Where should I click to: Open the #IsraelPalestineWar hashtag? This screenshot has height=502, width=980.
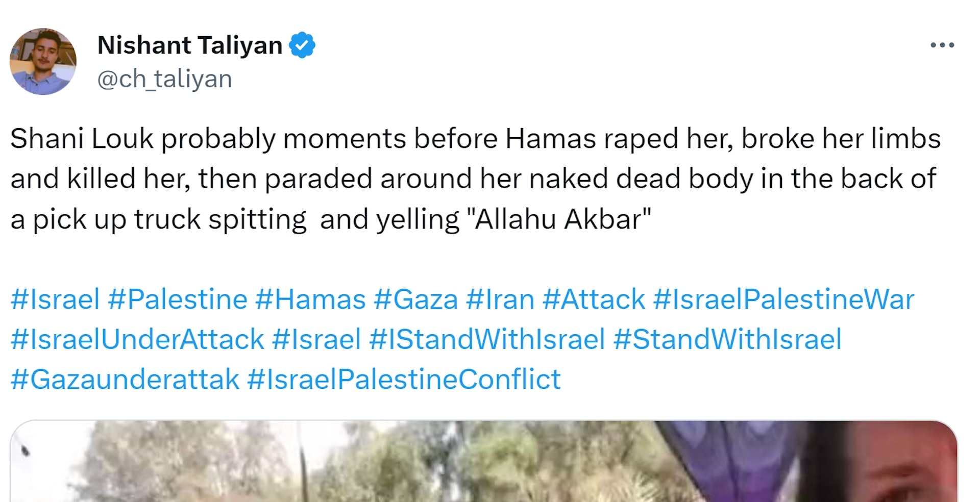783,299
